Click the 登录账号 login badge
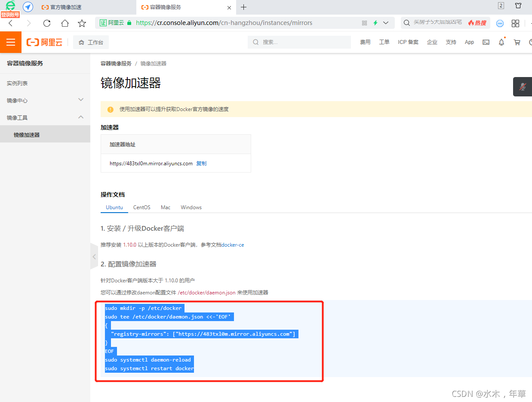The height and width of the screenshot is (402, 532). [10, 15]
